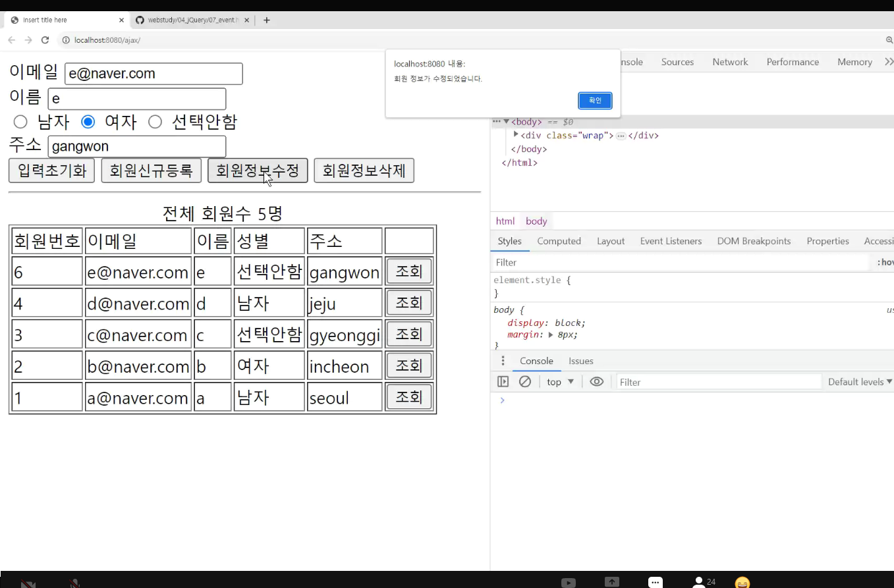Click the share screen upload icon
The image size is (894, 588).
tap(612, 583)
